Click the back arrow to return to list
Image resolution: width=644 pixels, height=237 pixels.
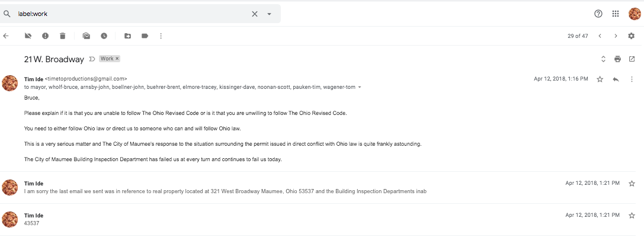coord(6,36)
